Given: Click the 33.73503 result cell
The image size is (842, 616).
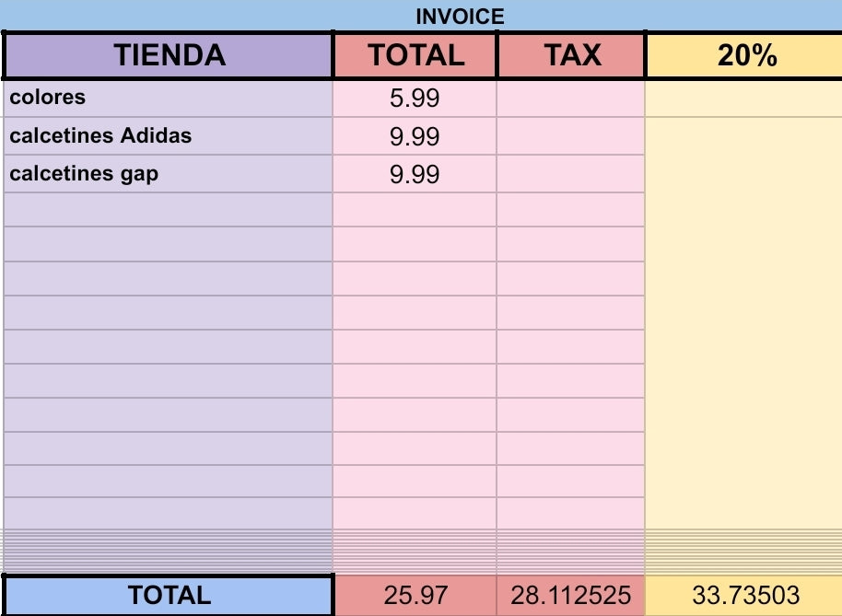Looking at the screenshot, I should [744, 596].
